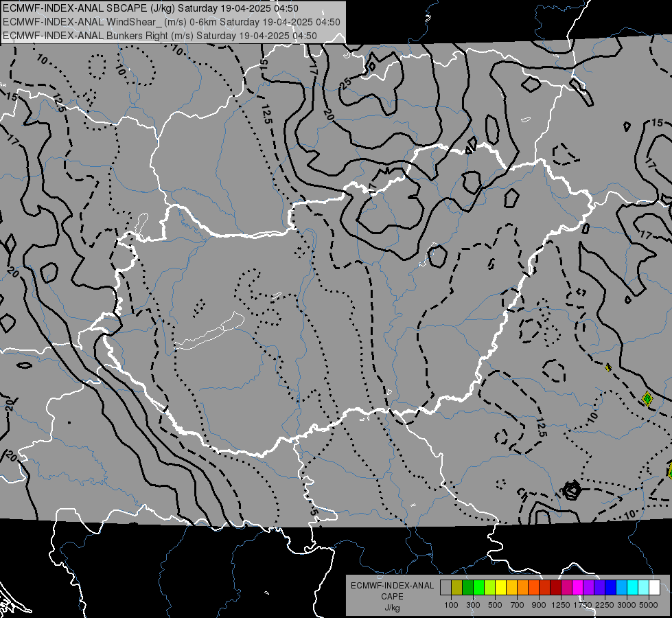
Task: Select the sky blue legend swatch
Action: (621, 588)
